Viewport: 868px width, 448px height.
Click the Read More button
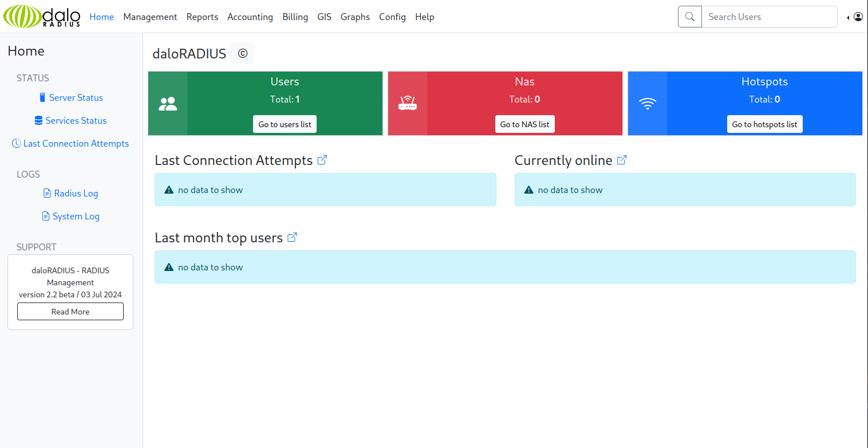tap(70, 312)
